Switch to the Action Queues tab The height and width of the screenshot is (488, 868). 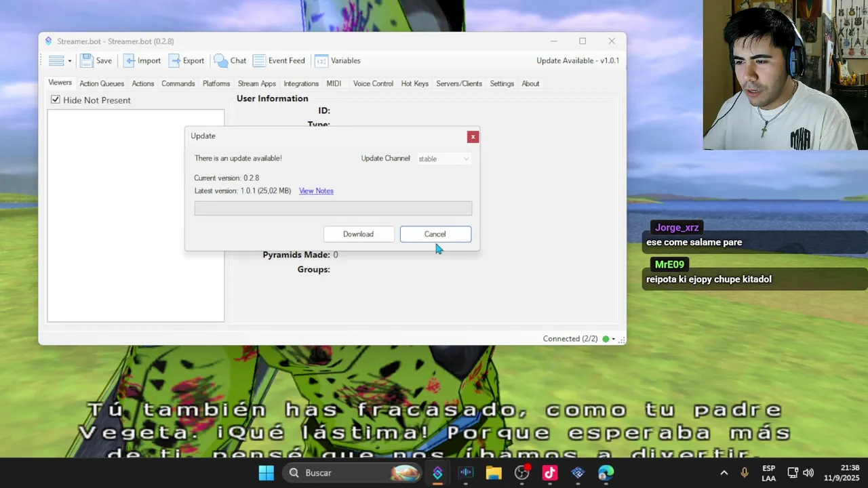(102, 84)
